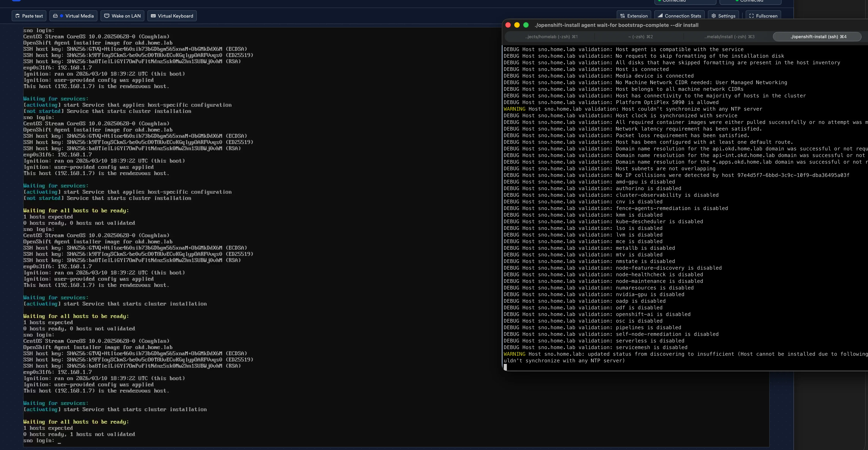The width and height of the screenshot is (868, 450).
Task: Switch to the ..jects/homelab (-zsh) ⌘1 terminal tab
Action: tap(551, 37)
